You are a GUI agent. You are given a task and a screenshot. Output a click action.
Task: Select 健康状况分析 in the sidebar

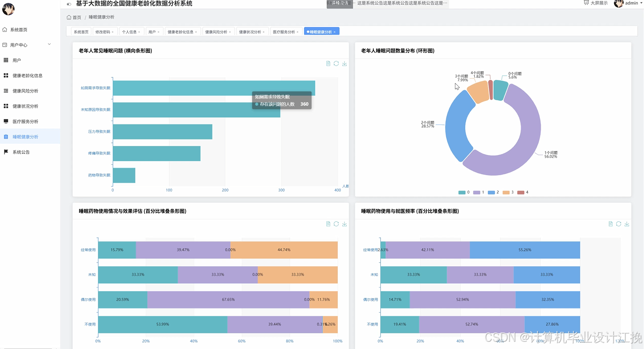(30, 106)
